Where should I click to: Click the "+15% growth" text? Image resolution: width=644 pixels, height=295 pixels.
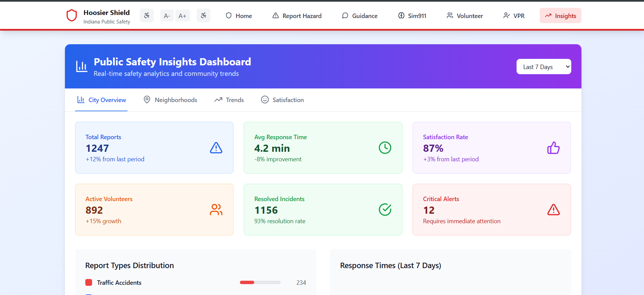103,221
